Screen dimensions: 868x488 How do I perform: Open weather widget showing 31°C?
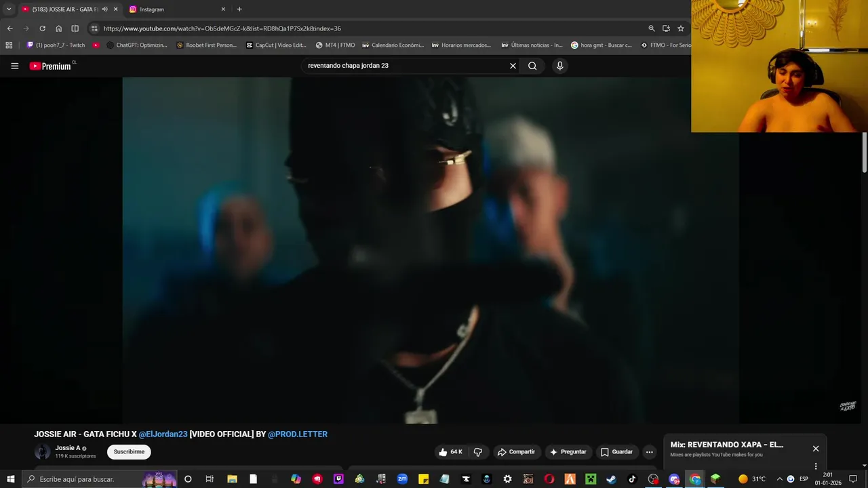click(752, 479)
